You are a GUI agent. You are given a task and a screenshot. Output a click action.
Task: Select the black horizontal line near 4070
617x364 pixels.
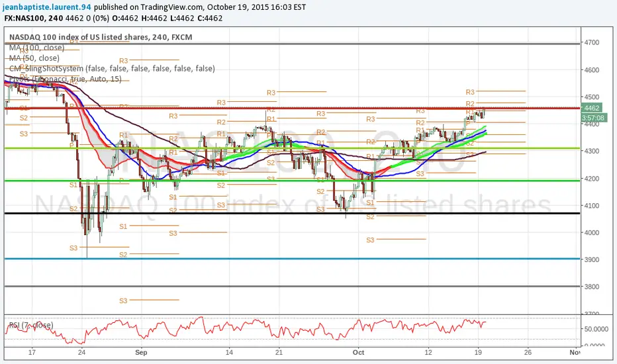(x=292, y=213)
